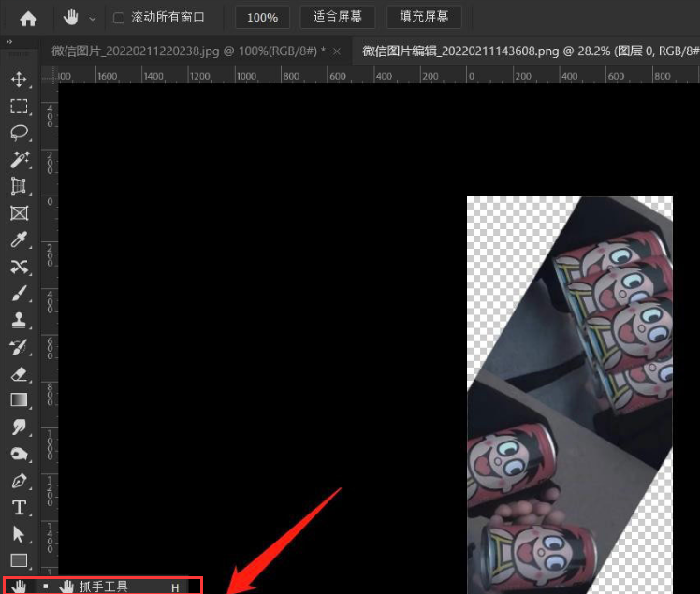Select the Magic Wand tool
Image resolution: width=700 pixels, height=594 pixels.
point(20,160)
